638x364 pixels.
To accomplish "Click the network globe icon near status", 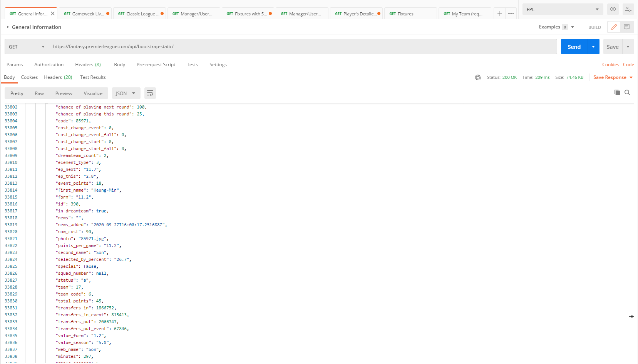I will (478, 77).
